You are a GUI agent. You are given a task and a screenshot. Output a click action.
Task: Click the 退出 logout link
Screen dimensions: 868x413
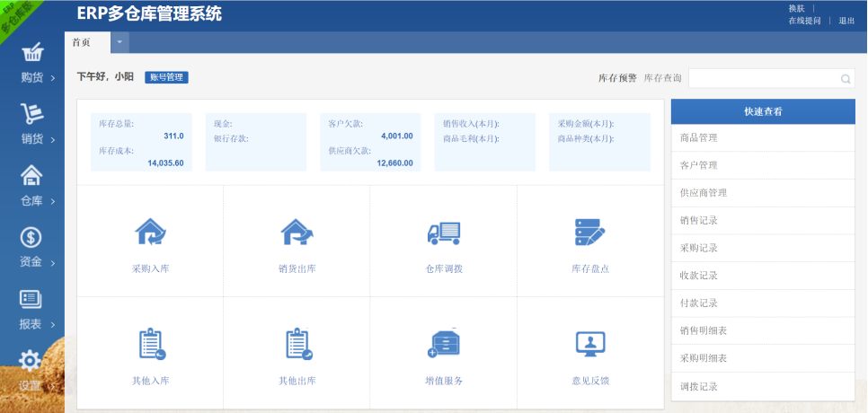point(846,21)
